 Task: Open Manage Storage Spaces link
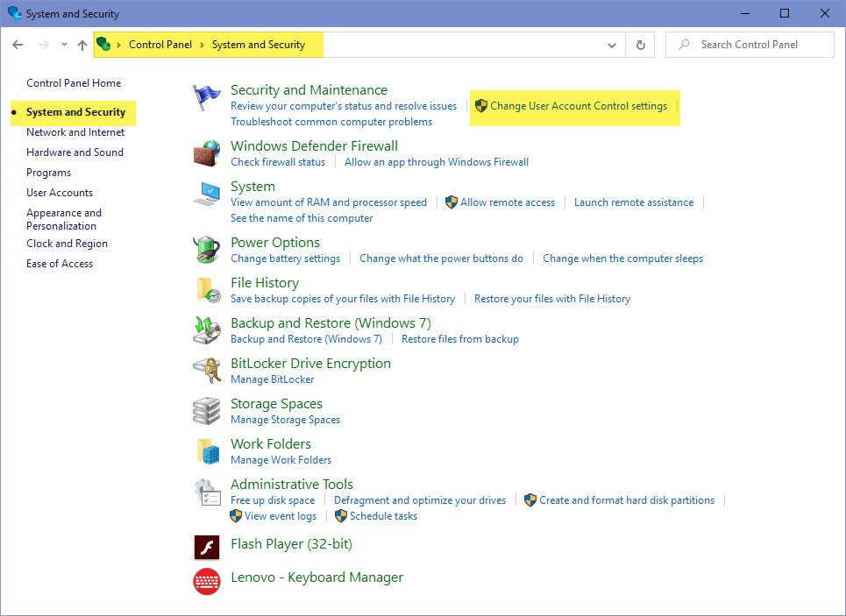tap(286, 420)
